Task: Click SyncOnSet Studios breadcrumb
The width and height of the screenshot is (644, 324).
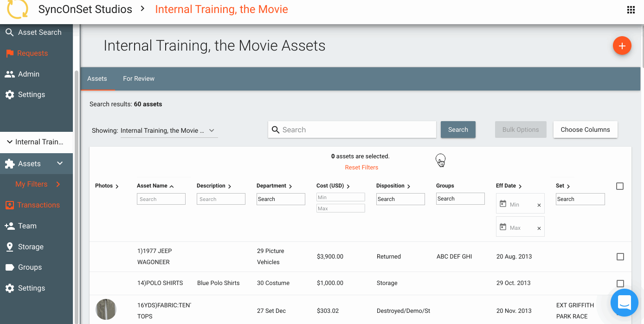Action: click(x=85, y=9)
